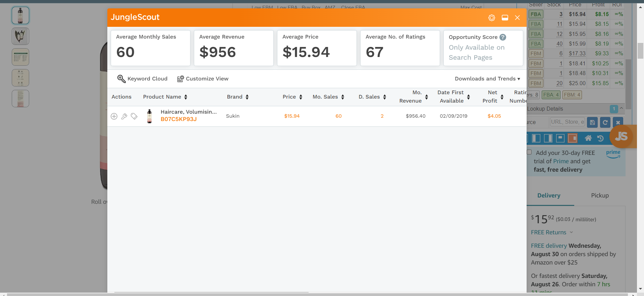The height and width of the screenshot is (296, 644).
Task: Open the Prime link in trial offer
Action: tap(561, 161)
